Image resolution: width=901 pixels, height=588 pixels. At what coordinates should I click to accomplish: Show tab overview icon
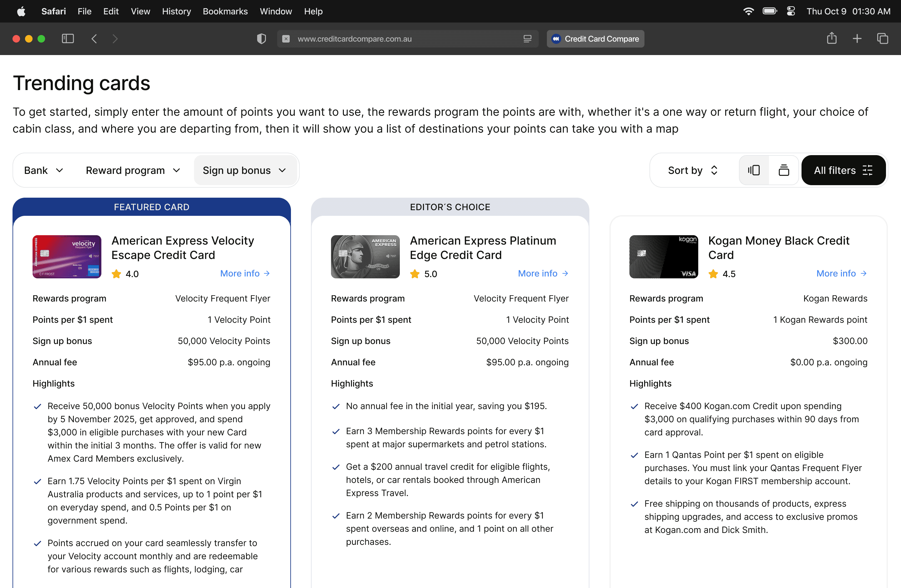(x=883, y=38)
